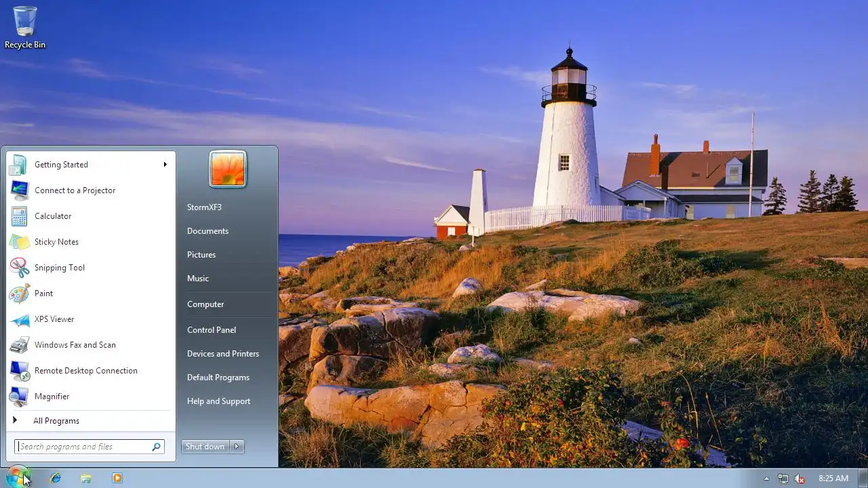Click the Show desktop strip
Viewport: 868px width, 488px height.
coord(863,478)
